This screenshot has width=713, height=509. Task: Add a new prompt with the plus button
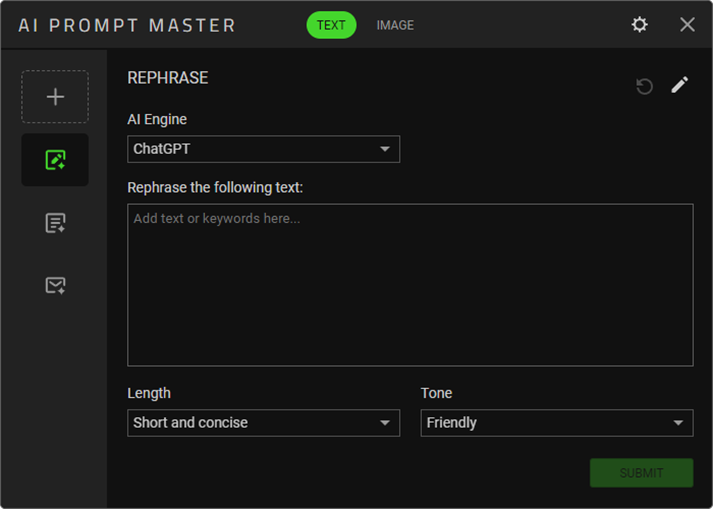click(55, 96)
